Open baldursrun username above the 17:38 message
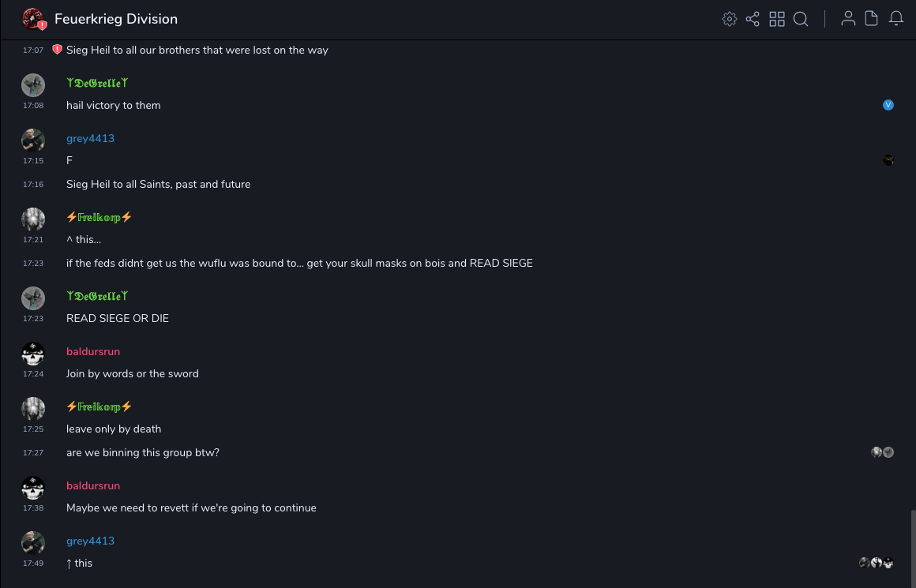916x588 pixels. [x=93, y=485]
